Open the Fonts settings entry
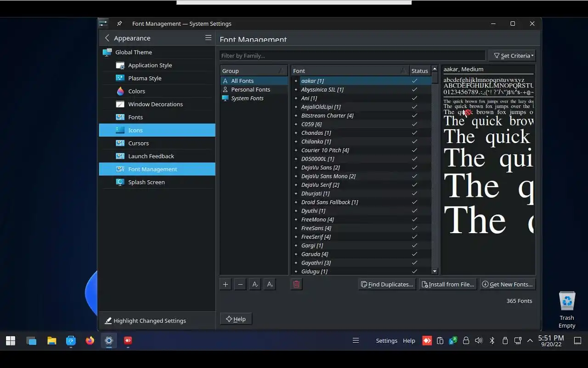 [x=157, y=117]
